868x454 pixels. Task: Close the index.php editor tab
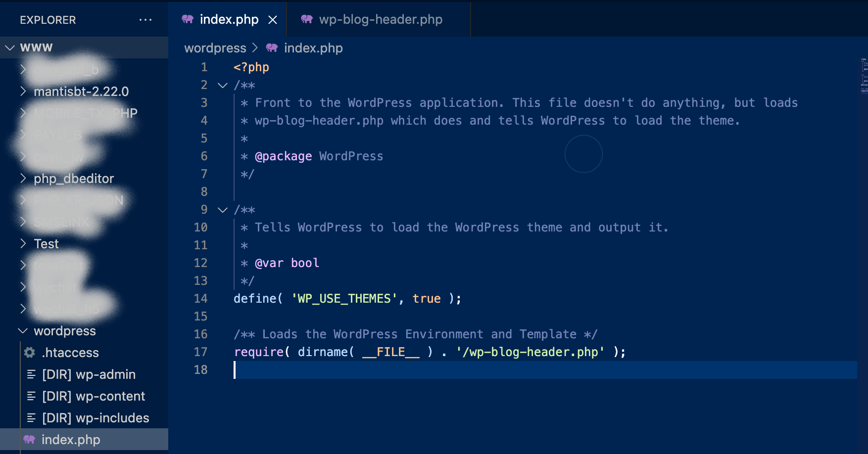[x=273, y=20]
